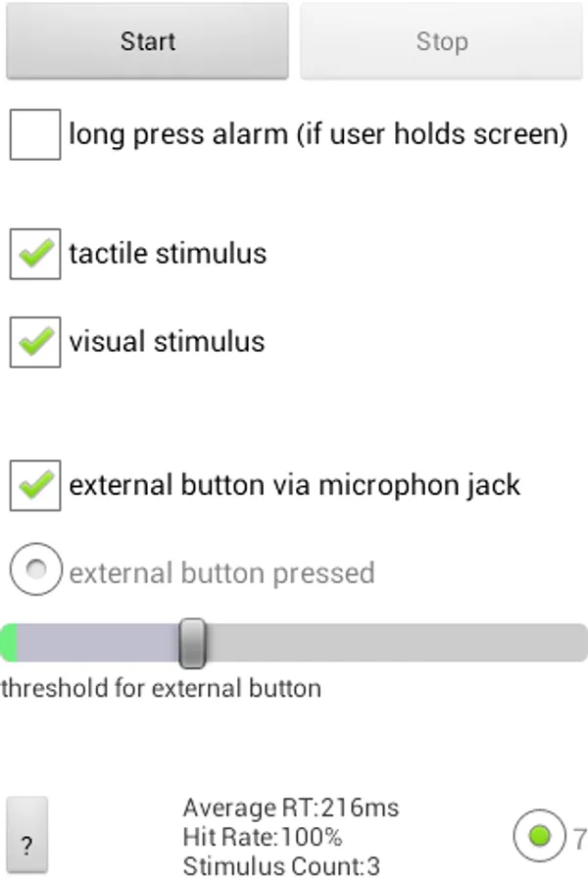Click the Average RT reading
This screenshot has width=588, height=882.
291,808
